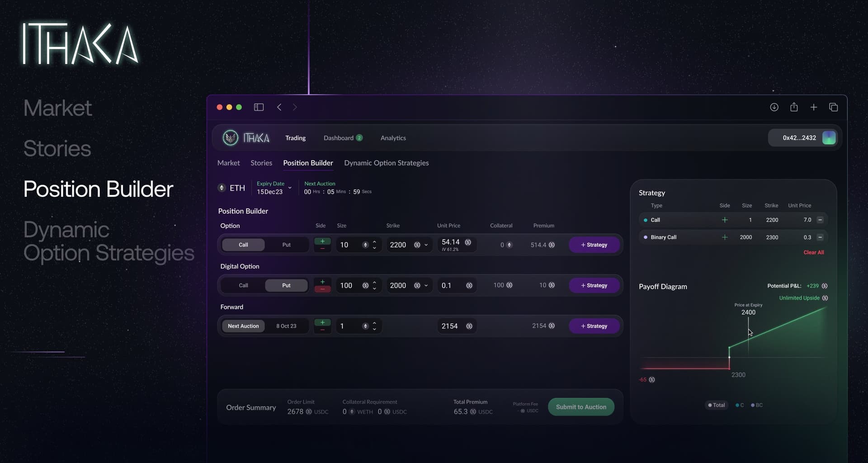The image size is (868, 463).
Task: Open the Trading nav item
Action: tap(295, 138)
